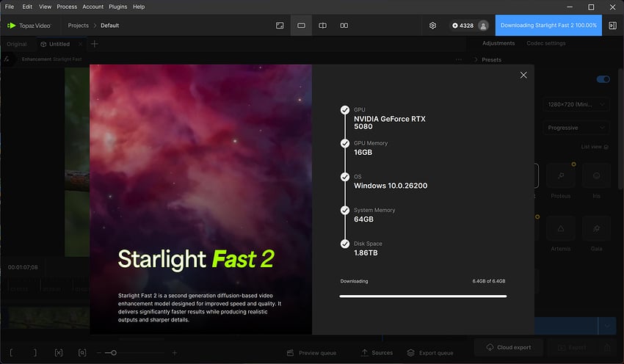Click the Windows 10.0.26200 OS value
The width and height of the screenshot is (624, 364).
391,186
